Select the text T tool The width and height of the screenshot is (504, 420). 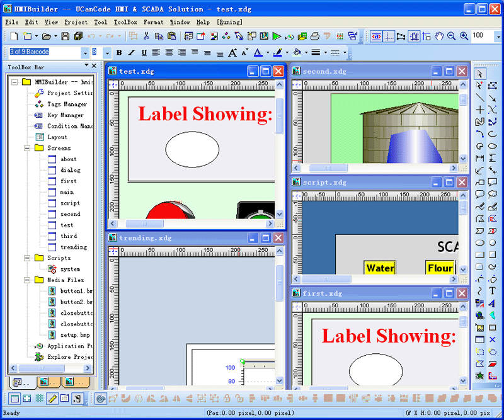pyautogui.click(x=492, y=291)
